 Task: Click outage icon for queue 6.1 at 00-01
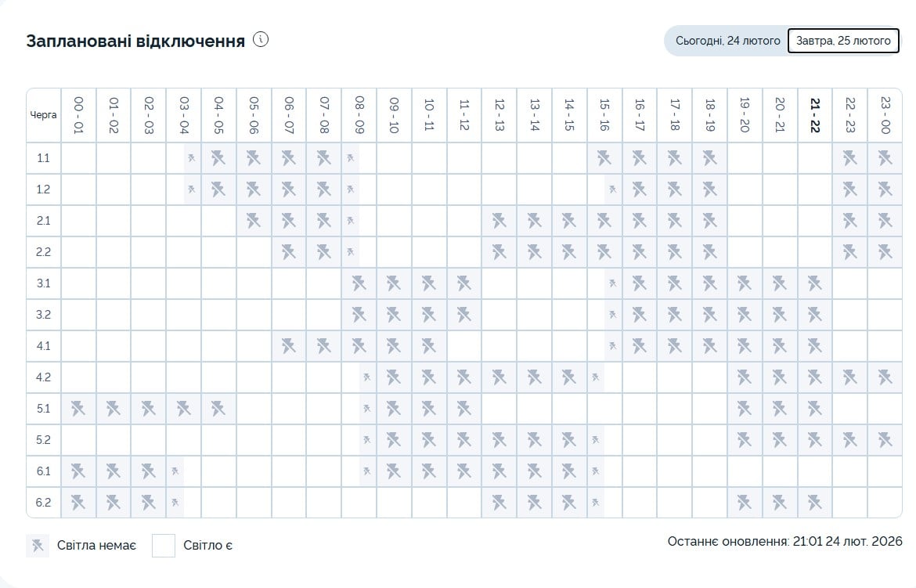[78, 471]
